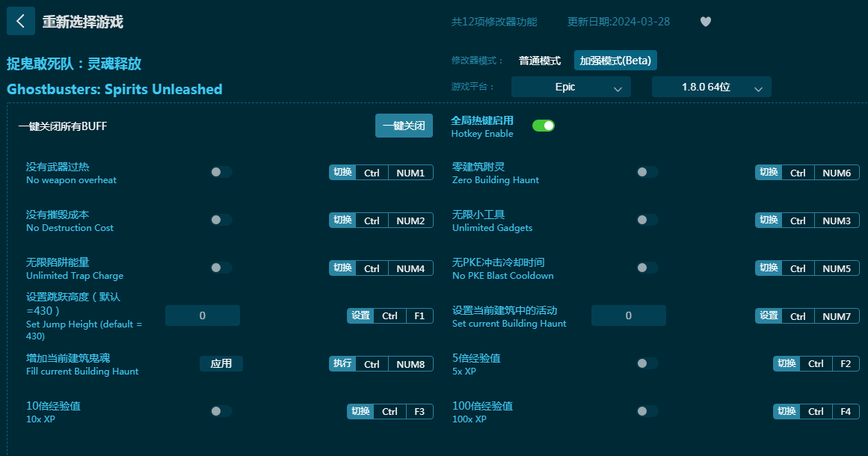Enable the 10x XP toggle
This screenshot has height=456, width=868.
pyautogui.click(x=221, y=411)
